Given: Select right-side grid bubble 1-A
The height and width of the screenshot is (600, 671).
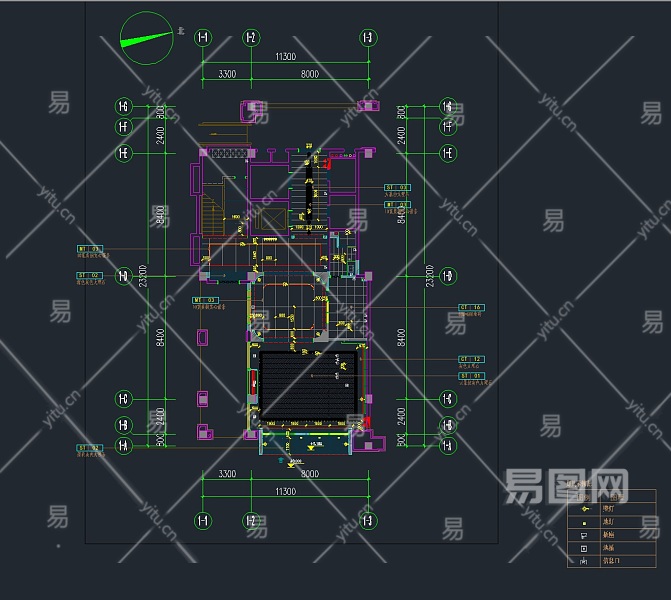Looking at the screenshot, I should tap(448, 446).
